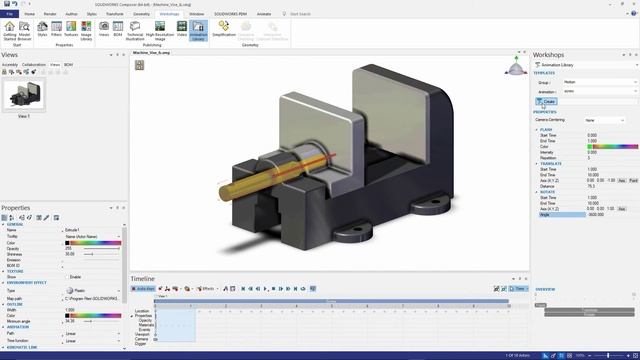640x360 pixels.
Task: Toggle loop play mode in timeline
Action: (303, 289)
